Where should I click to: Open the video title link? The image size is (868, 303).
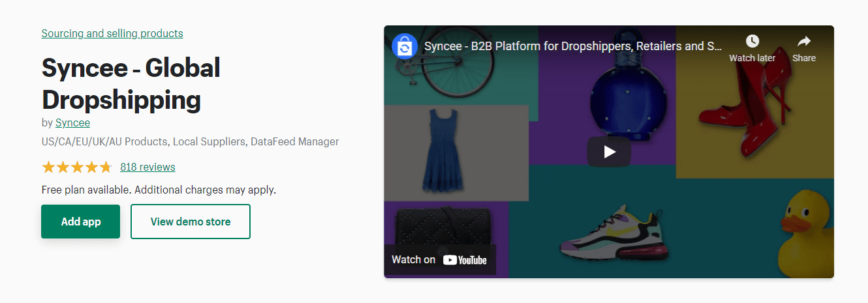point(573,46)
